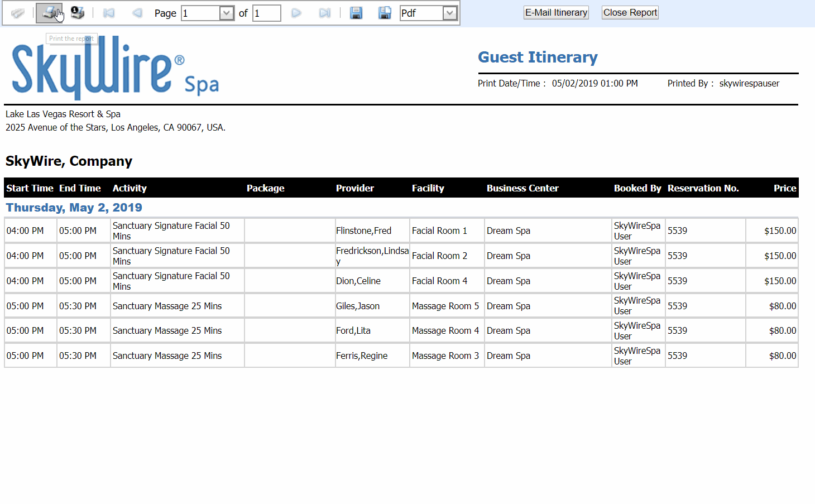This screenshot has height=504, width=815.
Task: Click the Price column header
Action: (x=784, y=188)
